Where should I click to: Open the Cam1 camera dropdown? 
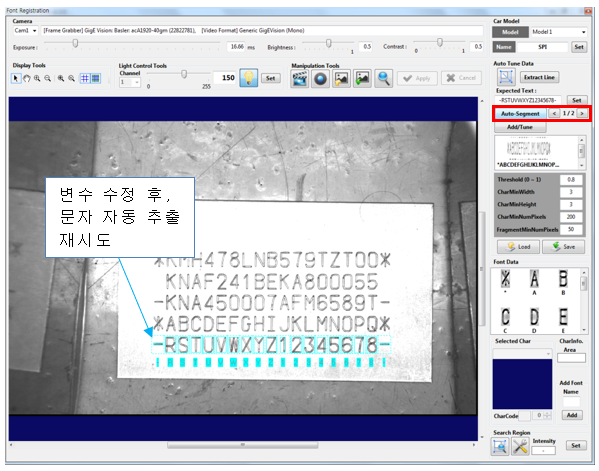(25, 31)
